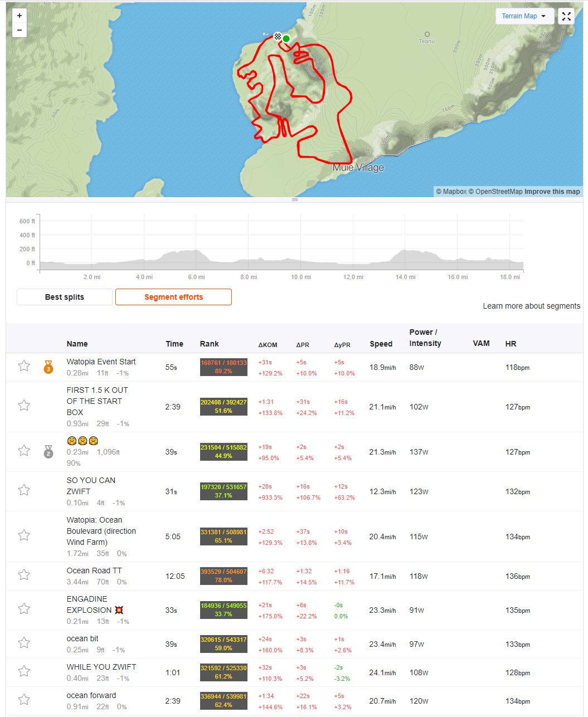Screen dimensions: 588x717
Task: Click the Muie Village map label
Action: [x=358, y=168]
